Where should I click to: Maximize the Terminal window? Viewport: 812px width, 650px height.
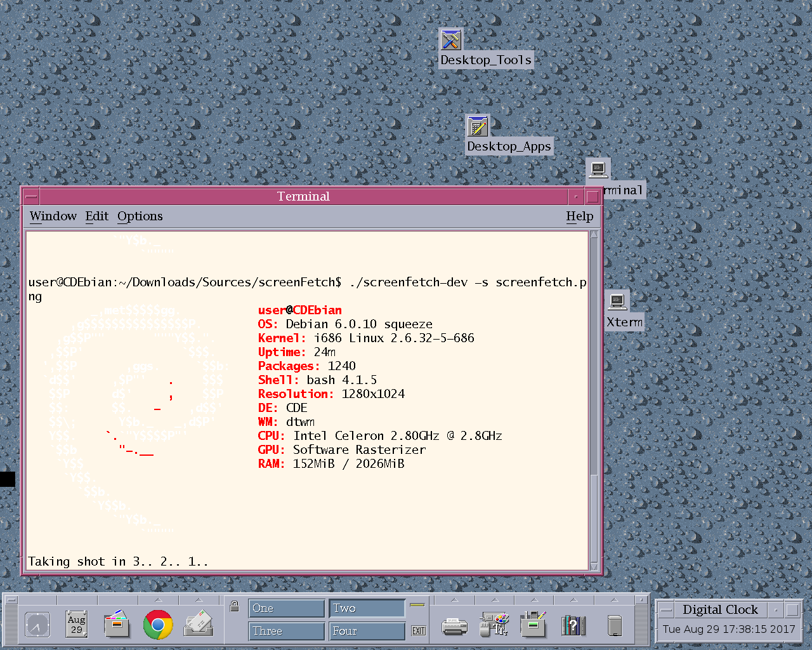pyautogui.click(x=593, y=197)
